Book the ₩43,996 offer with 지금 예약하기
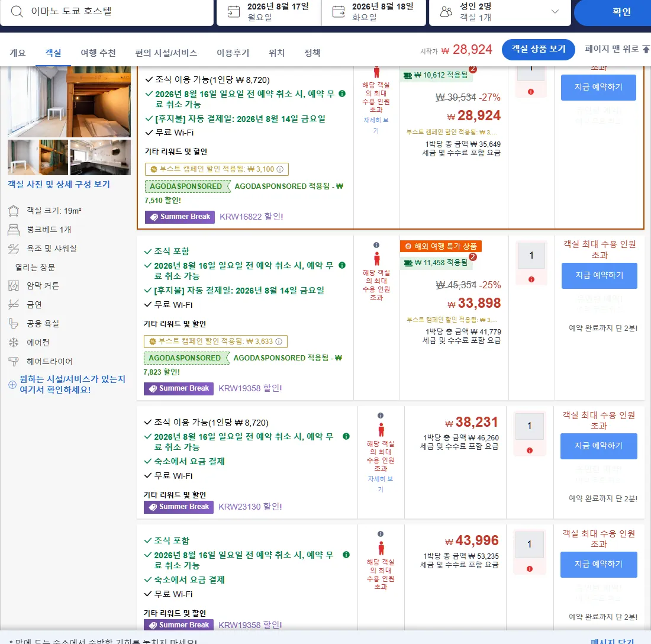Screen dimensions: 651x644 pyautogui.click(x=599, y=564)
